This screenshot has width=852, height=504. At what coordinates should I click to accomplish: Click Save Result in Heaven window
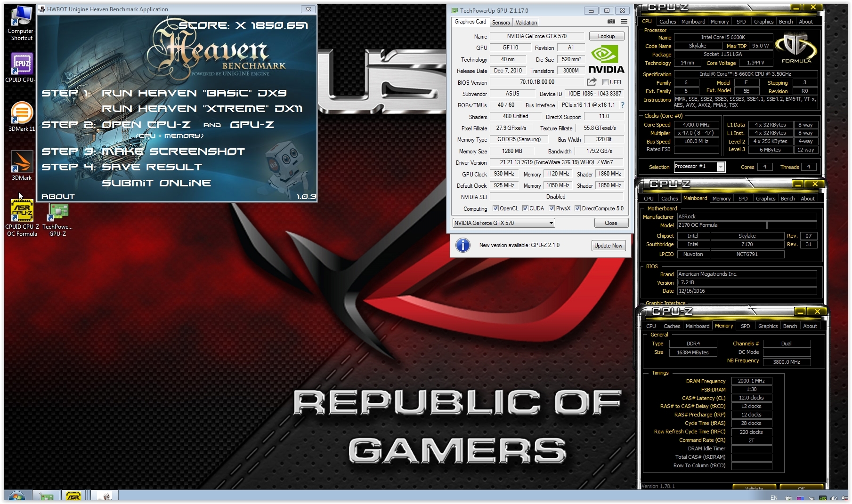[x=152, y=167]
